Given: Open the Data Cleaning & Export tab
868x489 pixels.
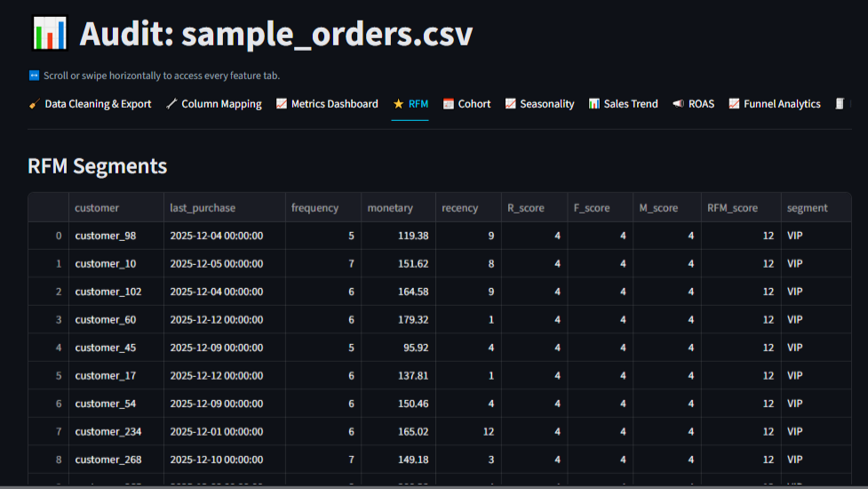Looking at the screenshot, I should (90, 104).
